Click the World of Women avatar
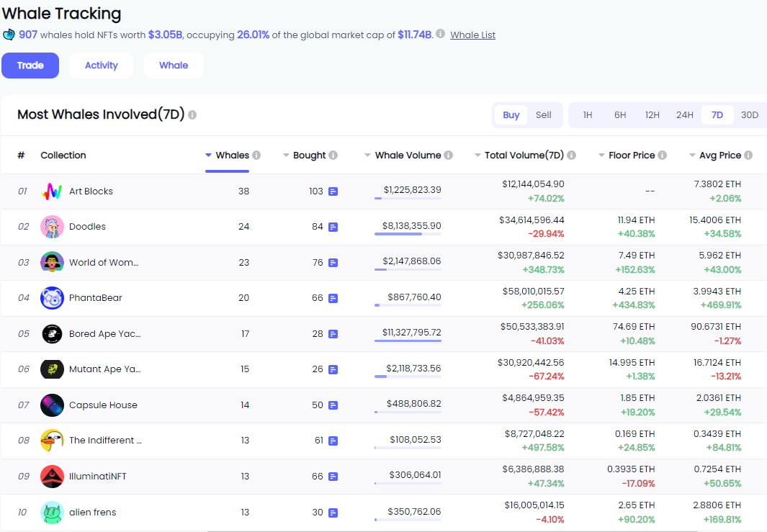 click(x=52, y=262)
